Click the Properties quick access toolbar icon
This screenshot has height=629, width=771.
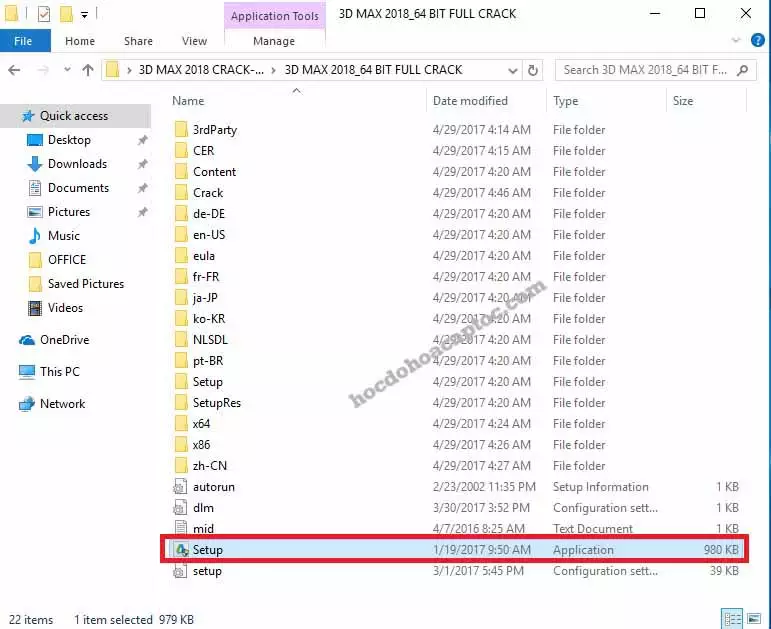click(44, 14)
